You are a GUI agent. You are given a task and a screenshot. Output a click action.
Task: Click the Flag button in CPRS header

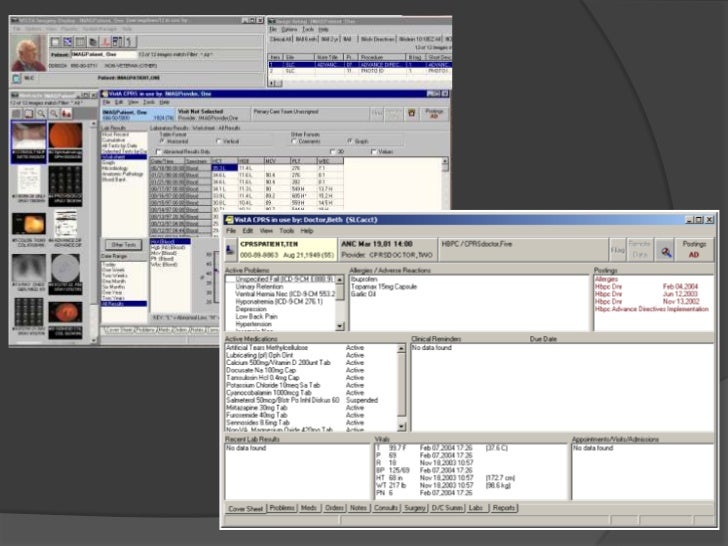pos(617,246)
